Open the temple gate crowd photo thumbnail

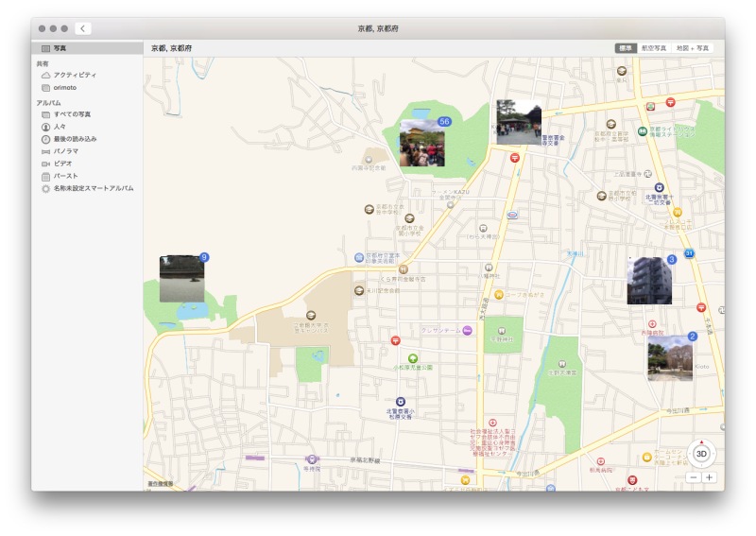point(519,122)
